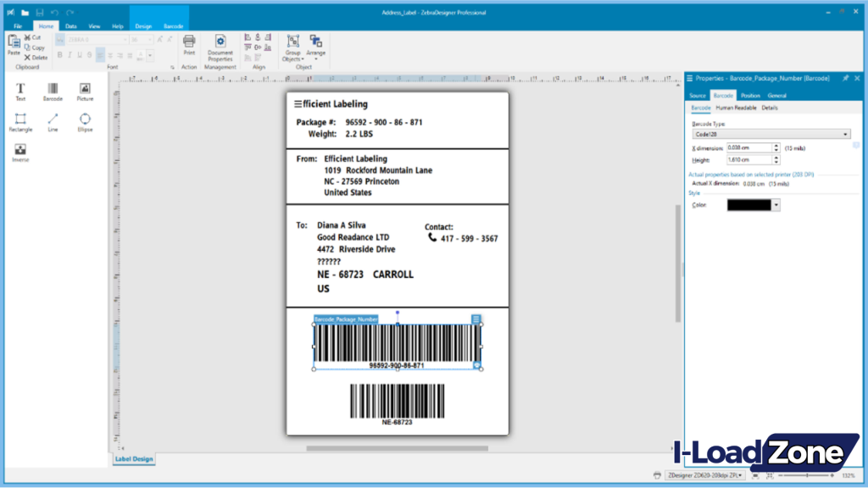The width and height of the screenshot is (868, 488).
Task: Pin the Properties panel
Action: (x=845, y=79)
